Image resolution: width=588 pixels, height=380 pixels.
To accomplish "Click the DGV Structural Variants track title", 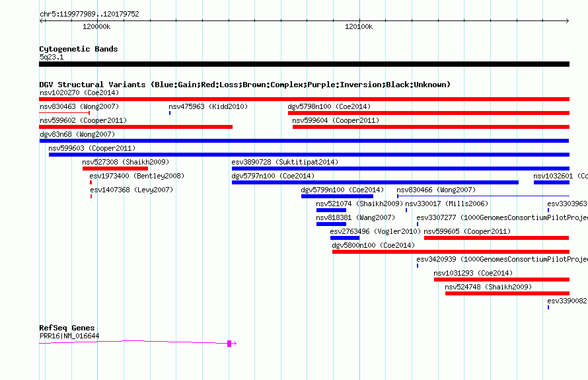I will pos(245,85).
